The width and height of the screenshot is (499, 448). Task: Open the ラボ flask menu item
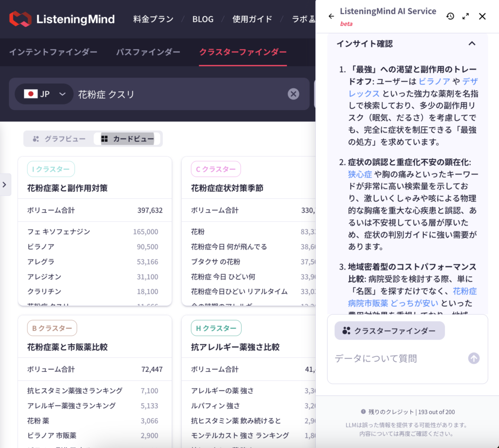[303, 19]
